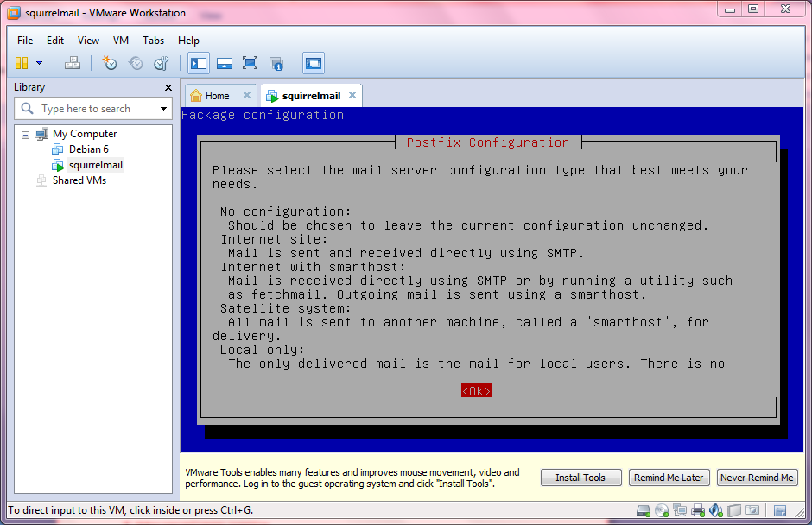Image resolution: width=812 pixels, height=525 pixels.
Task: Close the Home tab
Action: click(247, 95)
